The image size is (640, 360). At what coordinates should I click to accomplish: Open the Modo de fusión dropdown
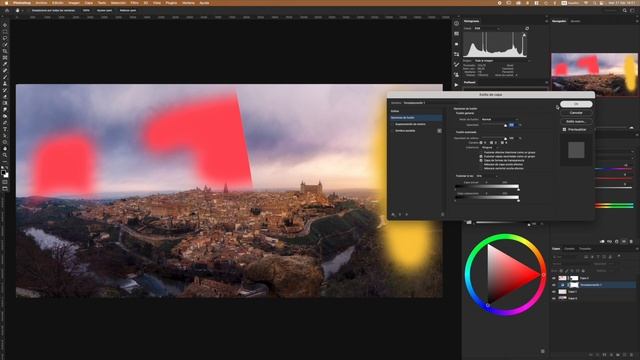pos(500,119)
